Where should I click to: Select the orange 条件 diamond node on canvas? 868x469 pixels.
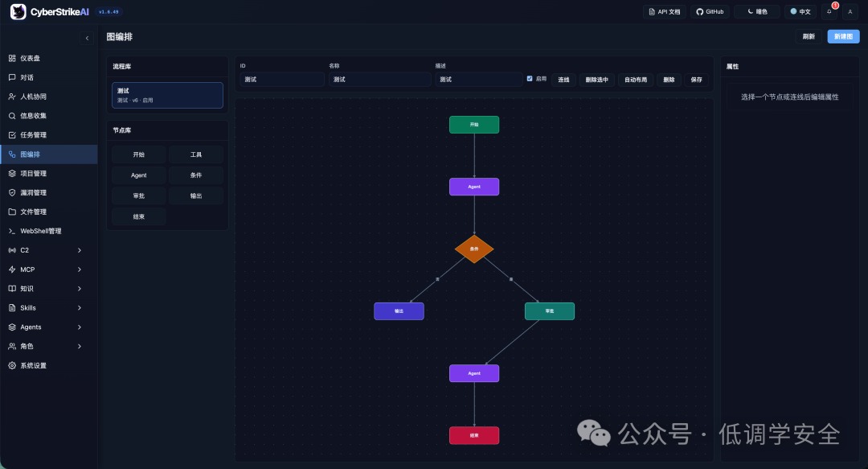(474, 249)
